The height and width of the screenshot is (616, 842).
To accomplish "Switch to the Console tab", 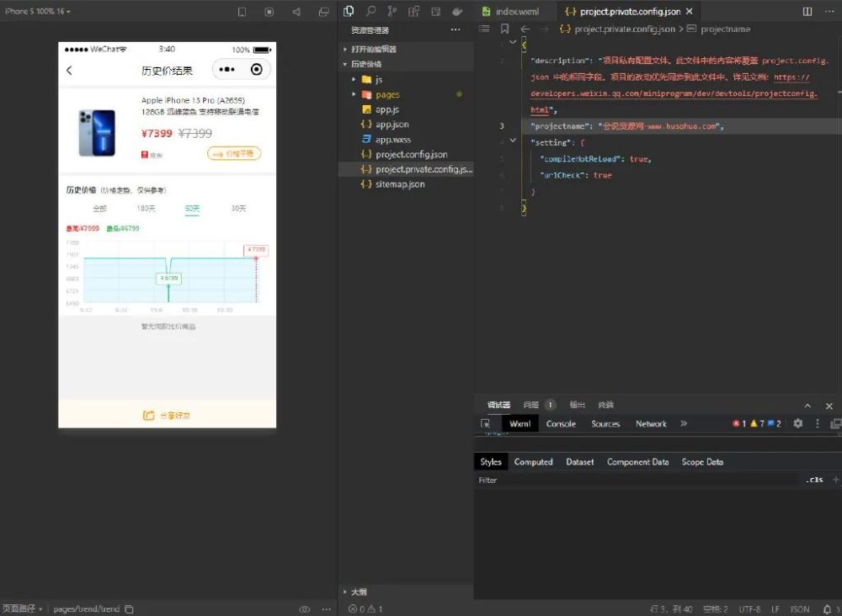I will pos(561,423).
